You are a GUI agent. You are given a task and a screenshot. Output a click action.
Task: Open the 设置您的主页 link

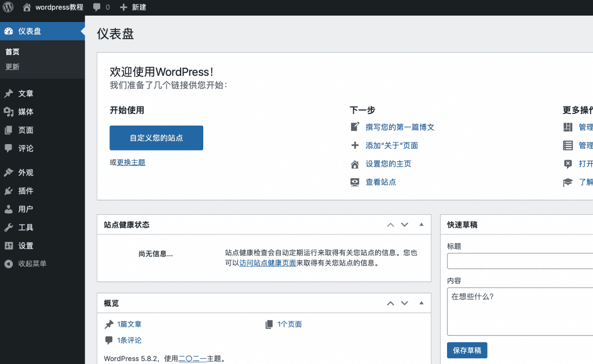388,164
